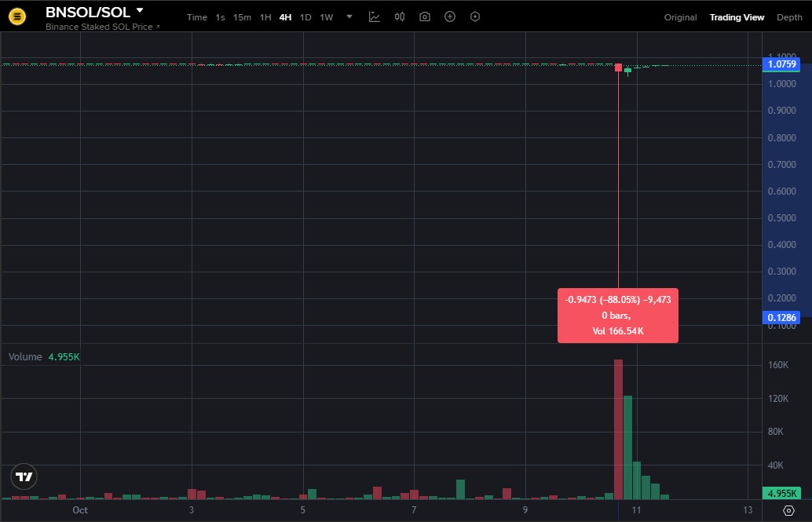This screenshot has width=812, height=522.
Task: Click the plus circle add icon
Action: [x=450, y=17]
